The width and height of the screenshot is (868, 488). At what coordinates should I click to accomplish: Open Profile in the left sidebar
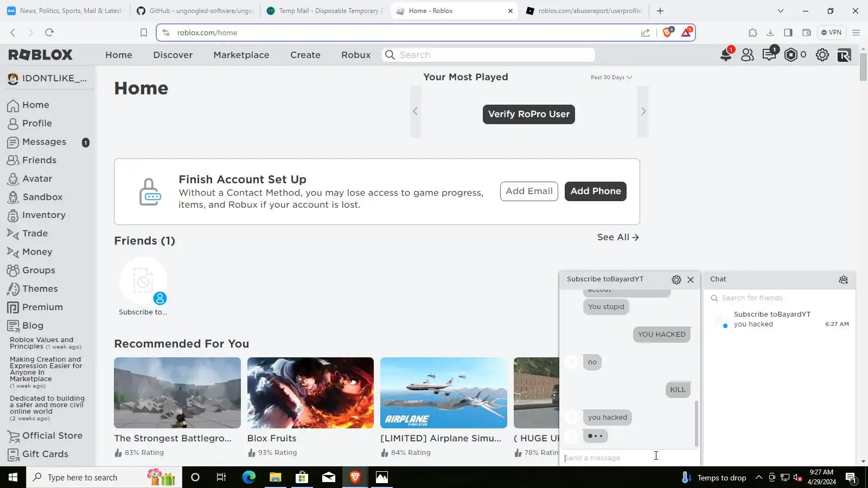(x=37, y=124)
